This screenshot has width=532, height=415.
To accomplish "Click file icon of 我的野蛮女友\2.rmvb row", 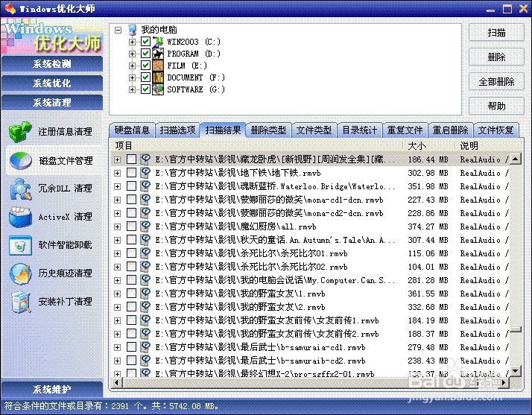I will tap(145, 307).
